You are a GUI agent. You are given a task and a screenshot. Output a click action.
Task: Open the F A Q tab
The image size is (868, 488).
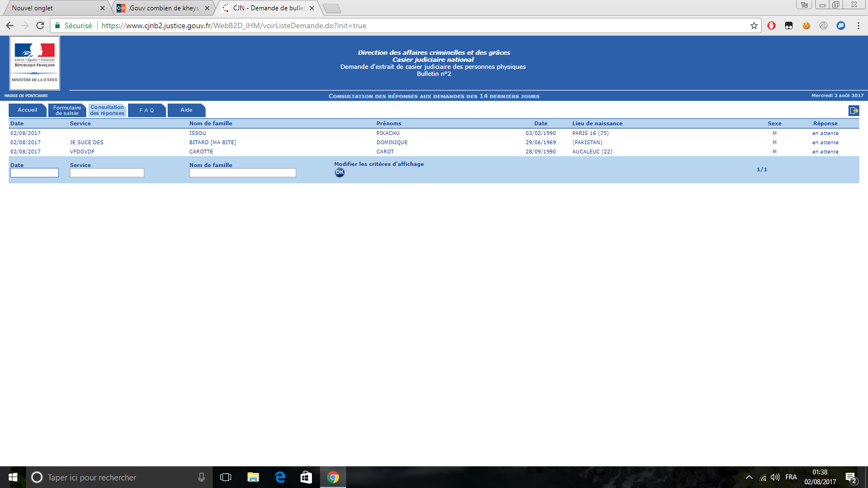(147, 110)
